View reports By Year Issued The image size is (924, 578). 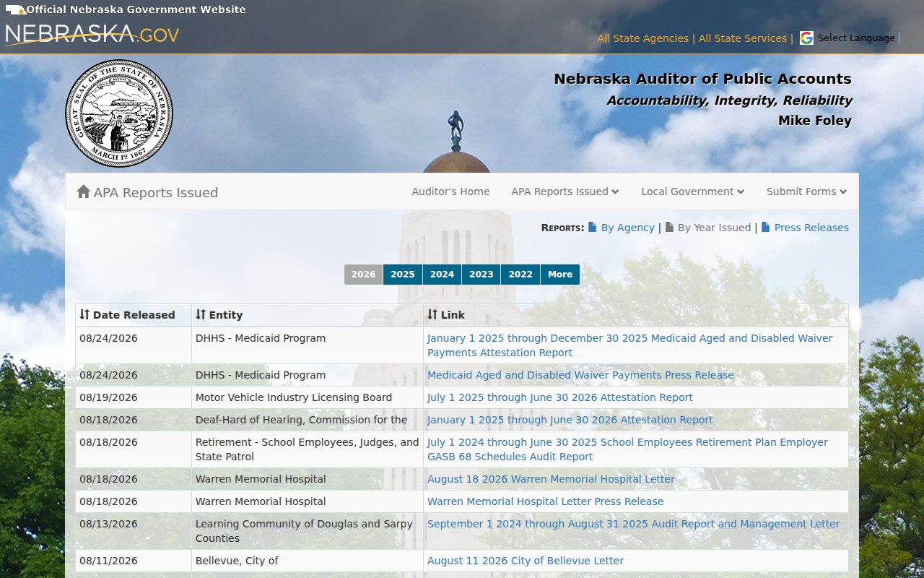[714, 228]
